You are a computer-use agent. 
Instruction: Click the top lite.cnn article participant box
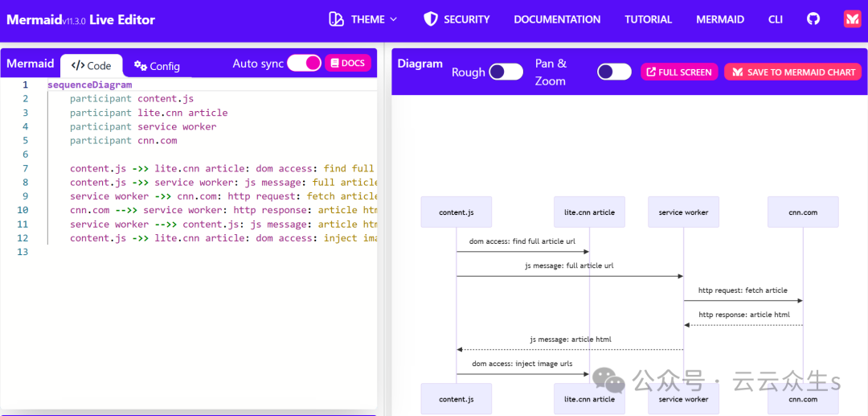pos(590,212)
